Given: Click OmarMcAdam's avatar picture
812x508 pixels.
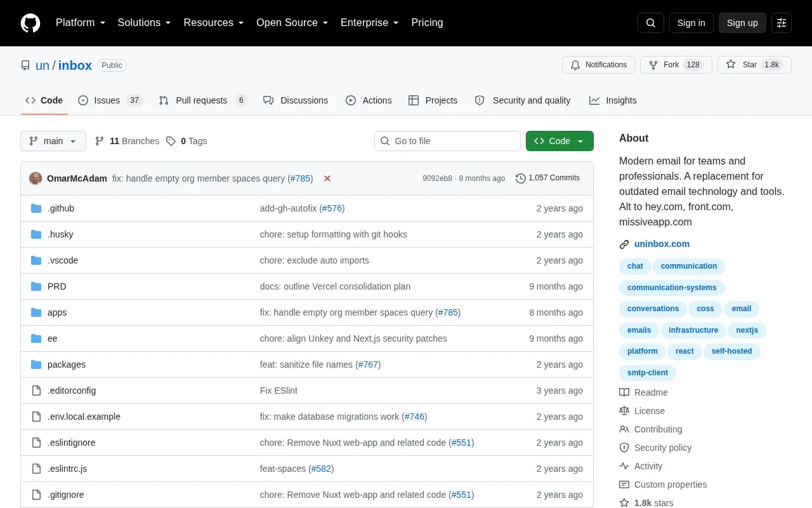Looking at the screenshot, I should coord(36,178).
